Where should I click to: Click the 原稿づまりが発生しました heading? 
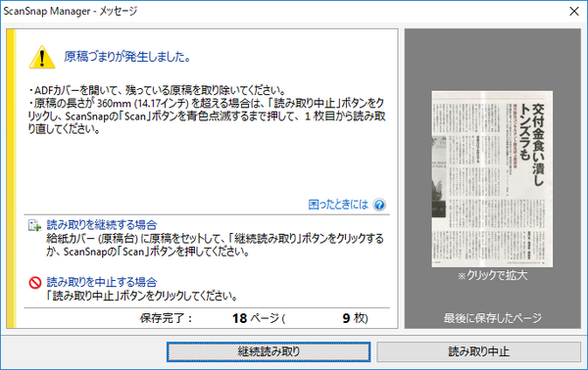[x=127, y=57]
